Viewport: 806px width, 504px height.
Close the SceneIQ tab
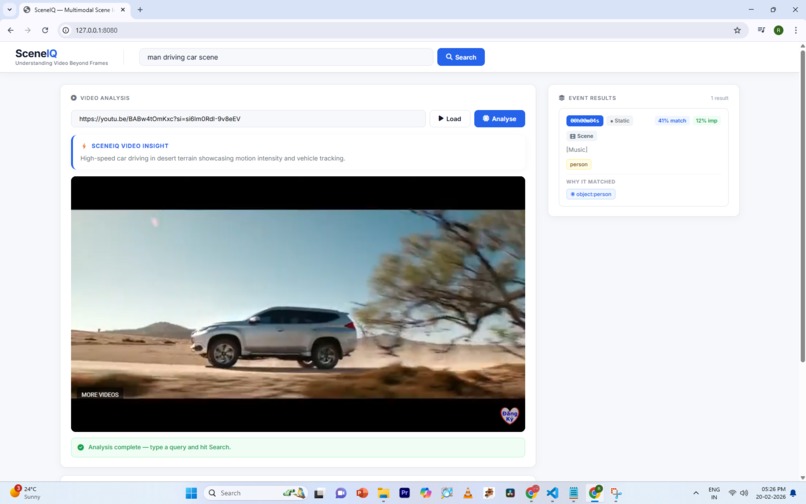123,10
